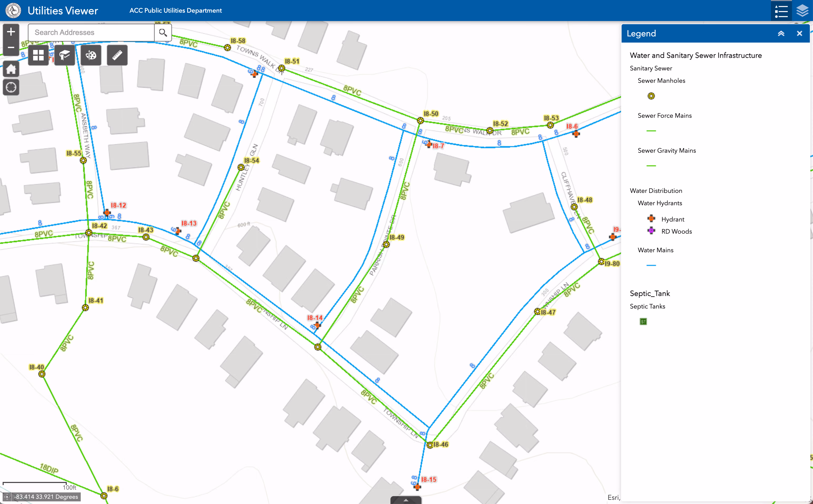Click sewer manhole I8-48
The image size is (813, 504).
tap(574, 207)
